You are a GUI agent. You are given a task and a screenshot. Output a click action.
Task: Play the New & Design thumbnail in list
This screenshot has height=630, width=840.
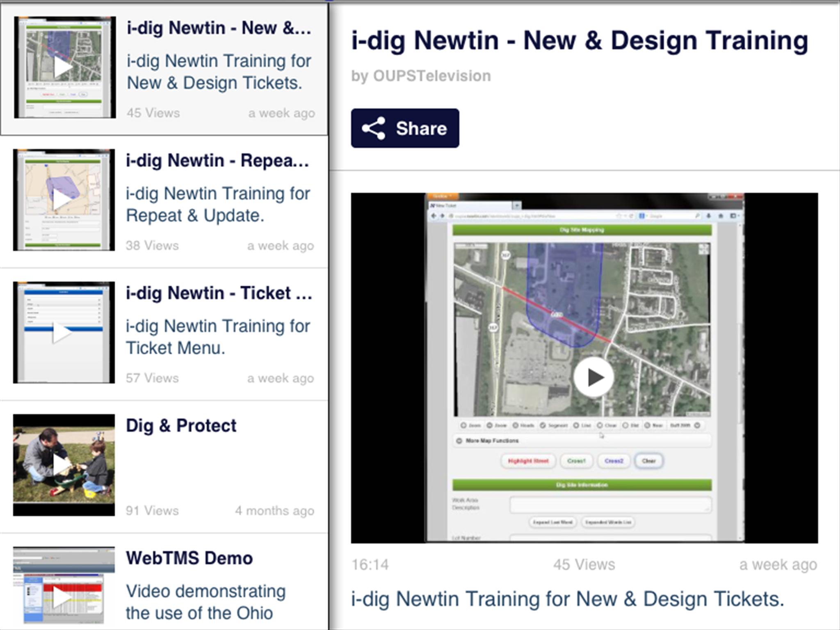[x=65, y=67]
